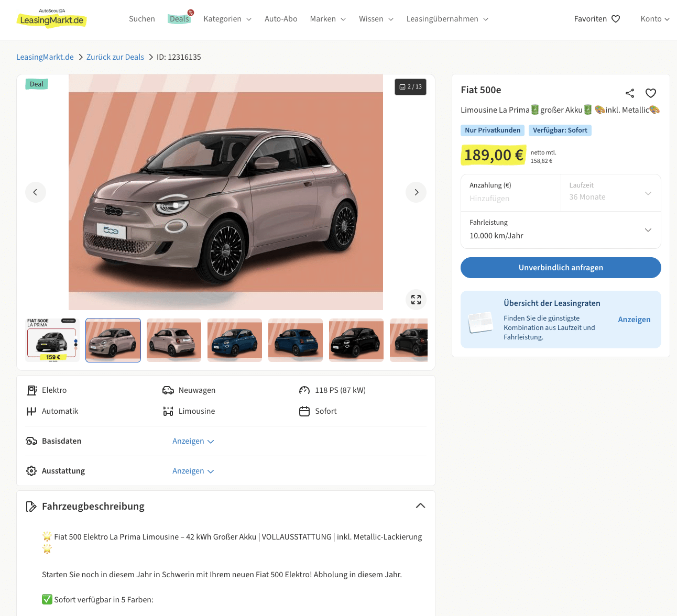677x616 pixels.
Task: Follow the Zurück zur Deals breadcrumb link
Action: point(115,57)
